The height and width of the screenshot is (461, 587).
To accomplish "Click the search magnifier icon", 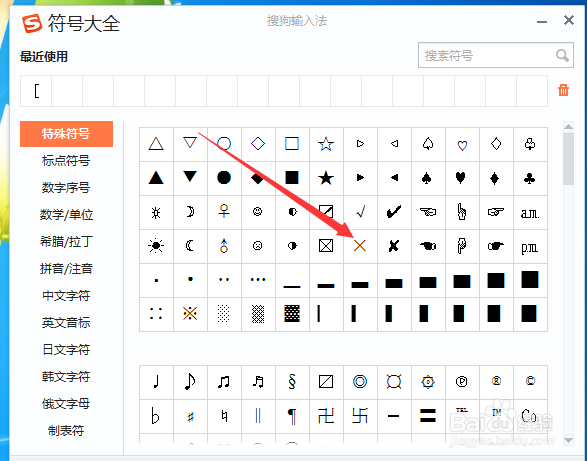I will pyautogui.click(x=562, y=55).
